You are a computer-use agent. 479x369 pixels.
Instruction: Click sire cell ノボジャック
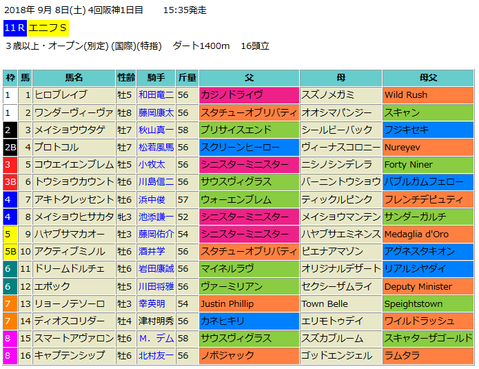[249, 356]
